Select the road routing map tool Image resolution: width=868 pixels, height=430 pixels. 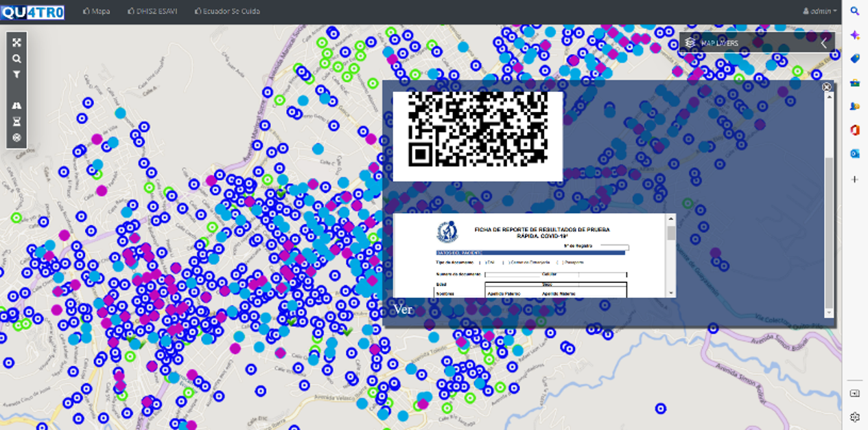16,106
